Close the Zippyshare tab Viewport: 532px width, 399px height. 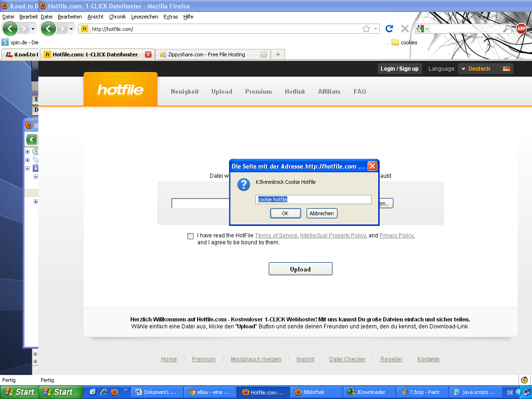click(x=264, y=54)
